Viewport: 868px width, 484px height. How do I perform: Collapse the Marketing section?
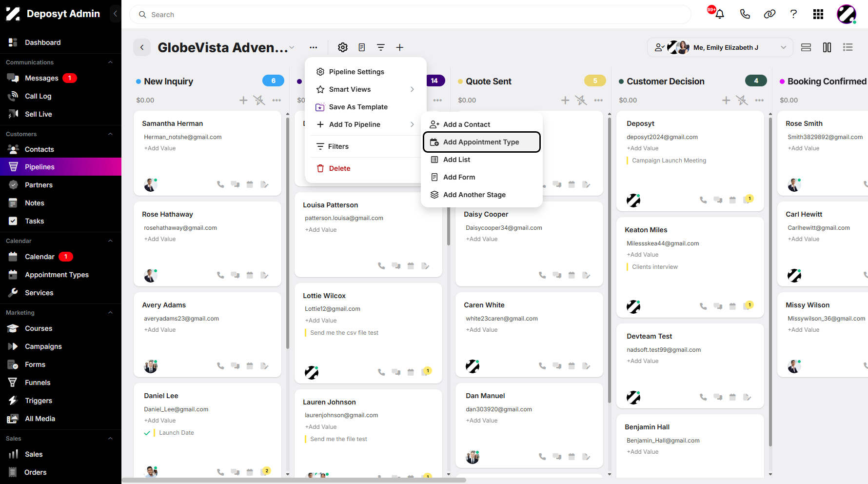click(110, 313)
